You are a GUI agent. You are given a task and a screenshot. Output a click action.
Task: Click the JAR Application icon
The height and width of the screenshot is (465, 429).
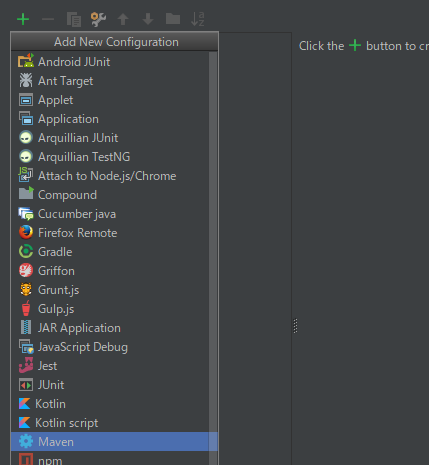click(x=26, y=328)
